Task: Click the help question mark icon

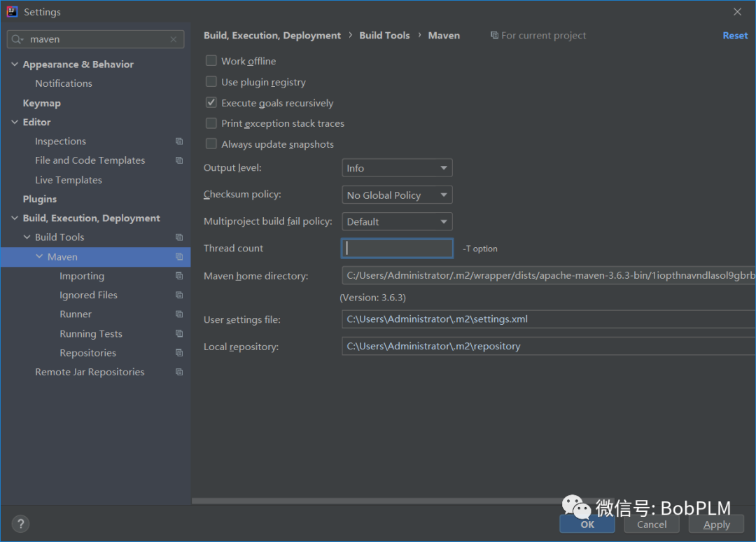Action: tap(20, 524)
